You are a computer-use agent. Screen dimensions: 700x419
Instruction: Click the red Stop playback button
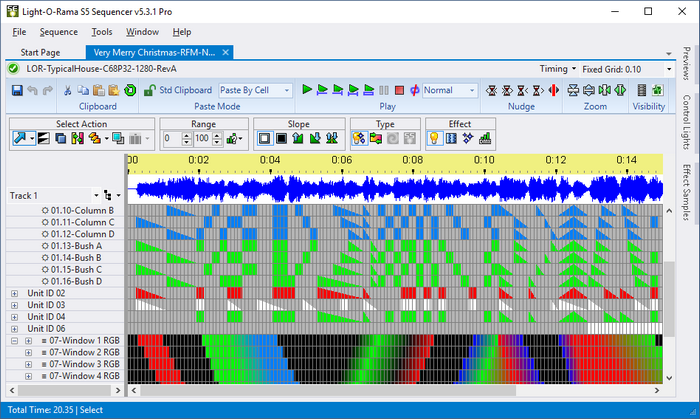tap(399, 90)
